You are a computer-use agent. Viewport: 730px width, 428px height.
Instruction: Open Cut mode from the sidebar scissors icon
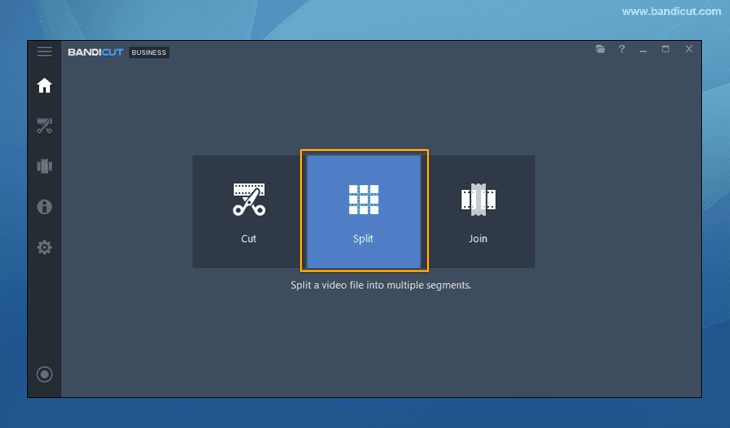(x=45, y=126)
